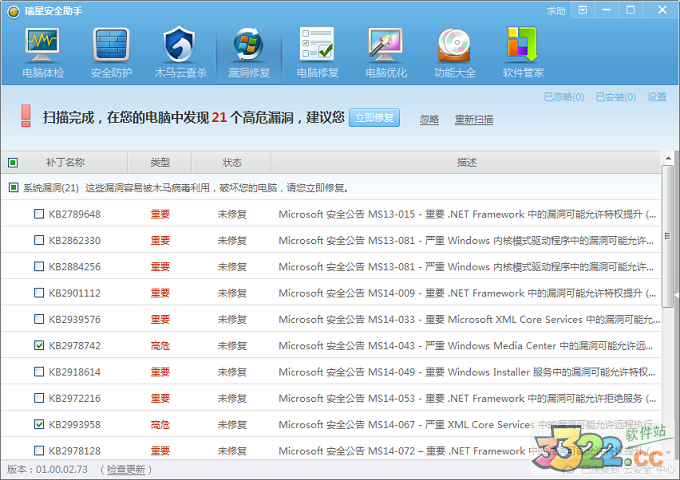This screenshot has height=480, width=680.
Task: Click the 立即修复 fix now button
Action: (x=374, y=118)
